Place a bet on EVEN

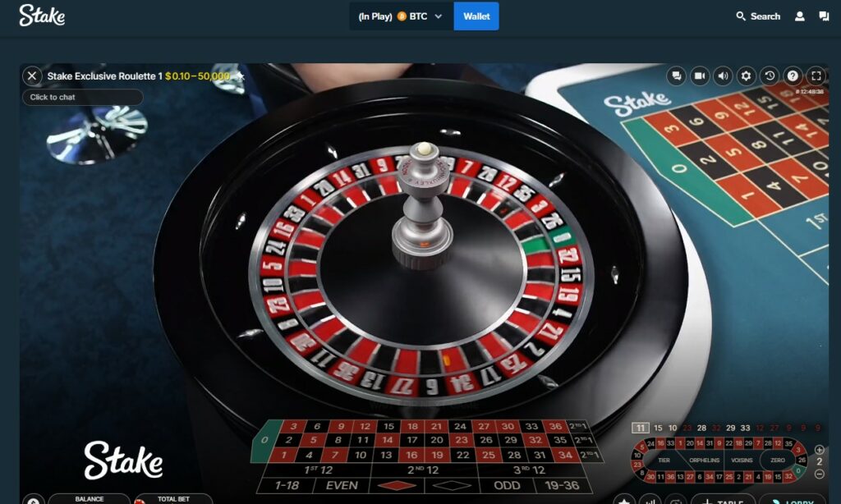tap(342, 486)
